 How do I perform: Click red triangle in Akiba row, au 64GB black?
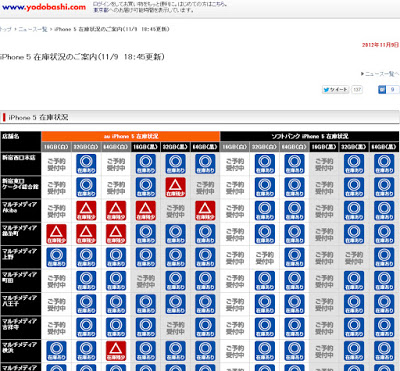(205, 210)
